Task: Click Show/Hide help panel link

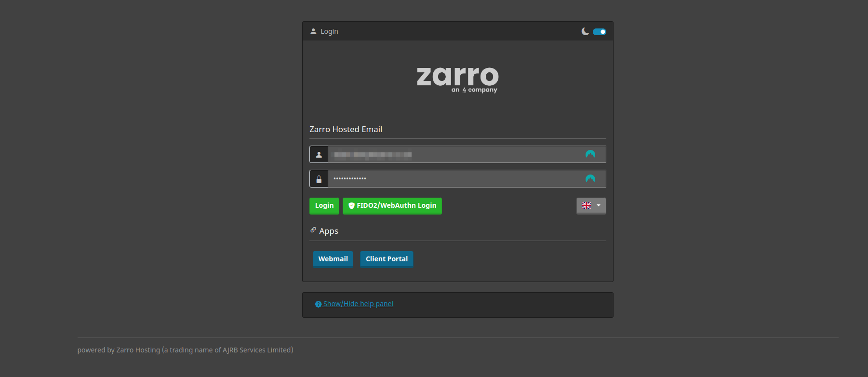Action: [358, 304]
